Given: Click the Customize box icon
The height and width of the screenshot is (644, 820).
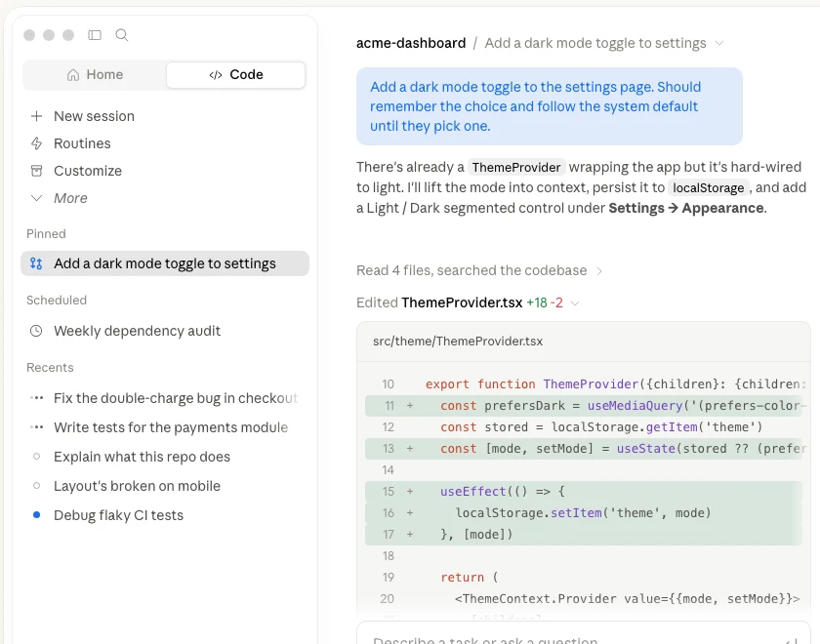Looking at the screenshot, I should 37,171.
